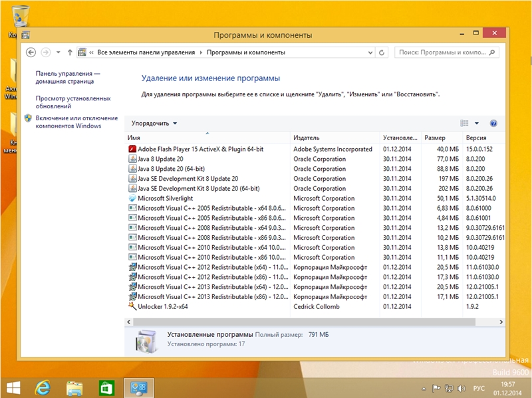Open volume speaker tray icon
Image resolution: width=532 pixels, height=398 pixels.
point(461,389)
